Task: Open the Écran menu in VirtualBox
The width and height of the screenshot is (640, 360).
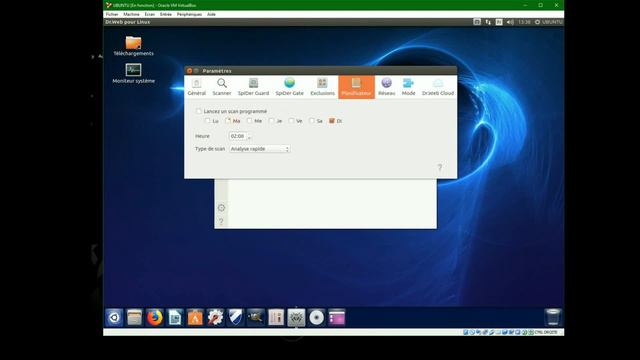Action: point(150,14)
